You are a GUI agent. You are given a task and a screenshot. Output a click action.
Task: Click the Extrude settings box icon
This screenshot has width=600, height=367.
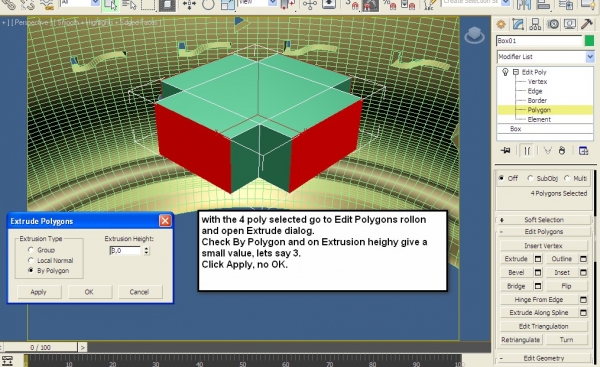tap(538, 259)
